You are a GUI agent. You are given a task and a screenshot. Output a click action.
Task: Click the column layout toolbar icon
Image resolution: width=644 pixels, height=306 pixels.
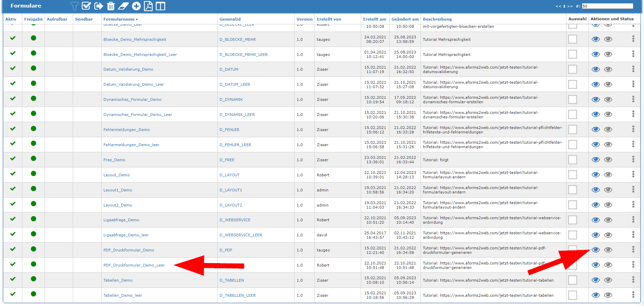(x=160, y=6)
